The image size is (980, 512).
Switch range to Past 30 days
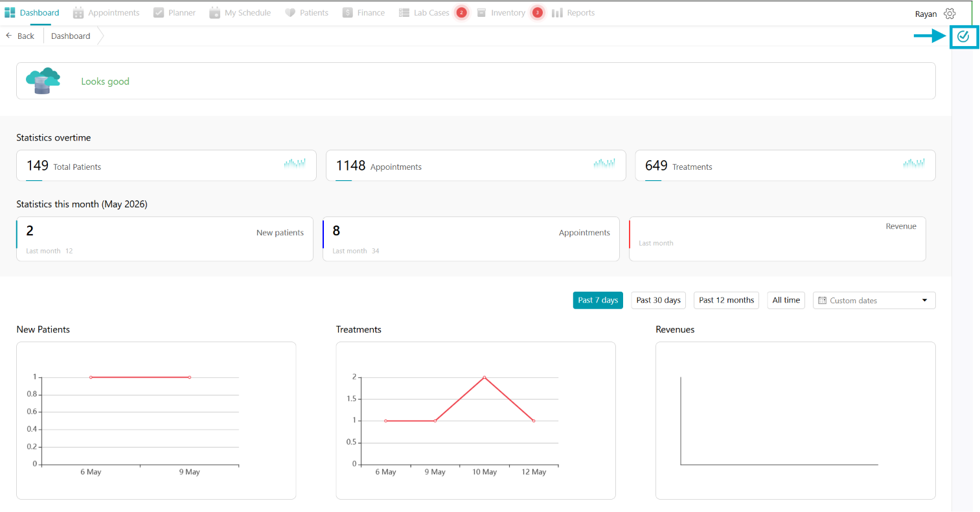point(658,300)
